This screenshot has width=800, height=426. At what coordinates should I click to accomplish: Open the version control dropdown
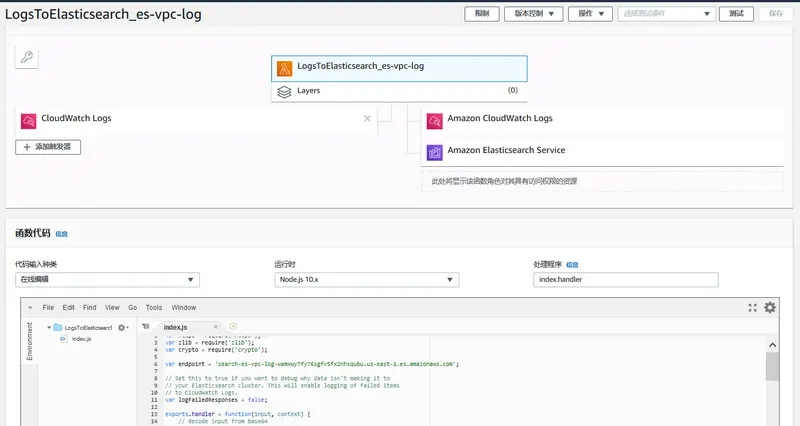point(534,14)
